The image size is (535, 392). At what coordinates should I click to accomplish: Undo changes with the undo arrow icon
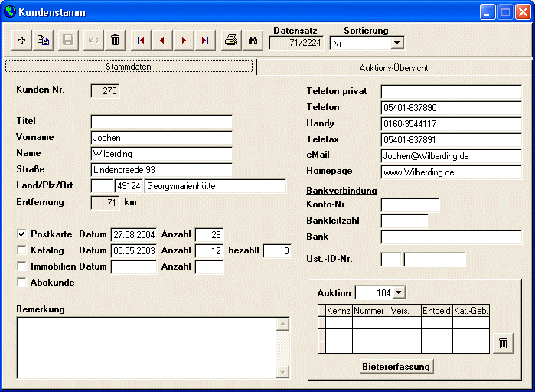(93, 41)
